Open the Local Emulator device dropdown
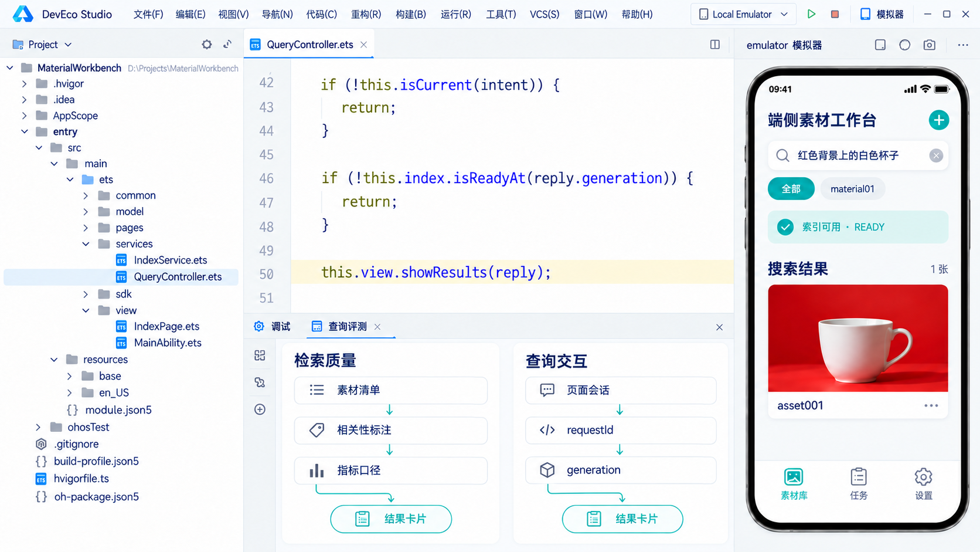Viewport: 980px width, 552px height. [x=744, y=14]
